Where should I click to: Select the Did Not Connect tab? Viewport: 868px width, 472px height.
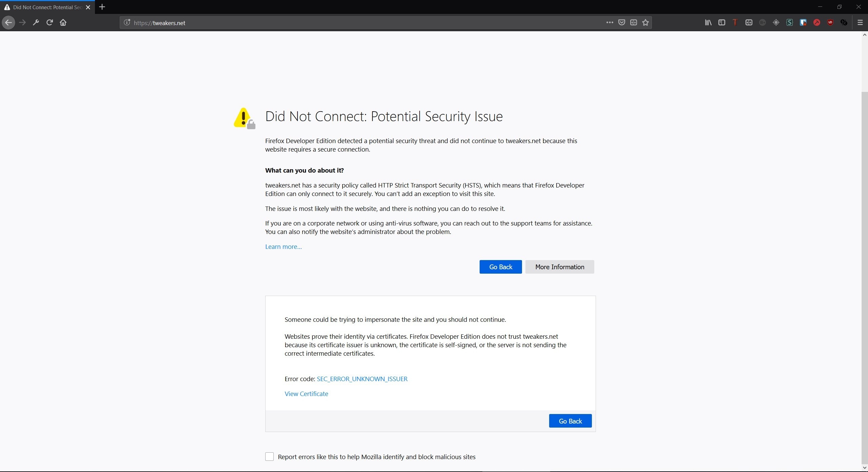coord(44,7)
